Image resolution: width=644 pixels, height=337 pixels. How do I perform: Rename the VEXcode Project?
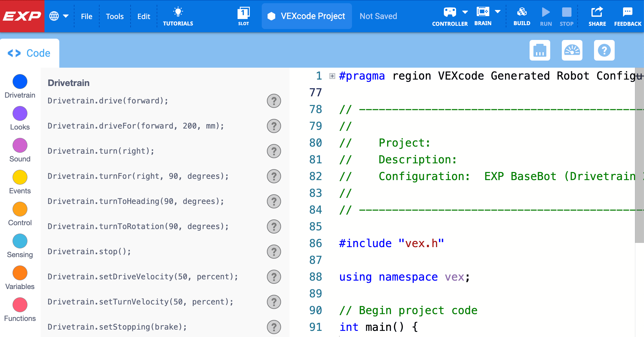[x=306, y=16]
